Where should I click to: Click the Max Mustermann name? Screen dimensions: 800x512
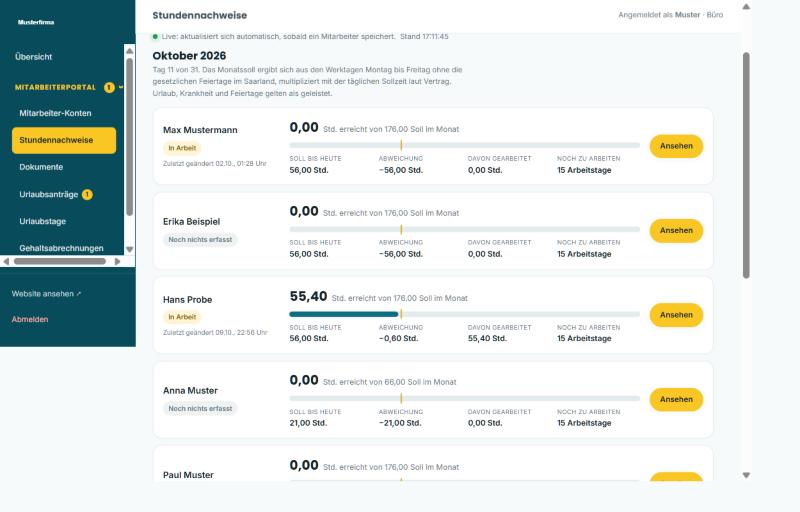200,130
